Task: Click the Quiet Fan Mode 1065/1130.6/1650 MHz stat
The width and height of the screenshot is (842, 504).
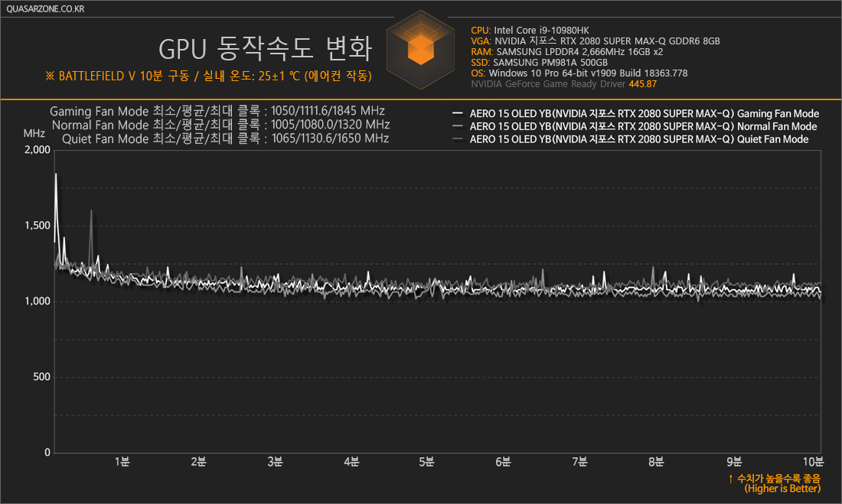Action: tap(226, 138)
